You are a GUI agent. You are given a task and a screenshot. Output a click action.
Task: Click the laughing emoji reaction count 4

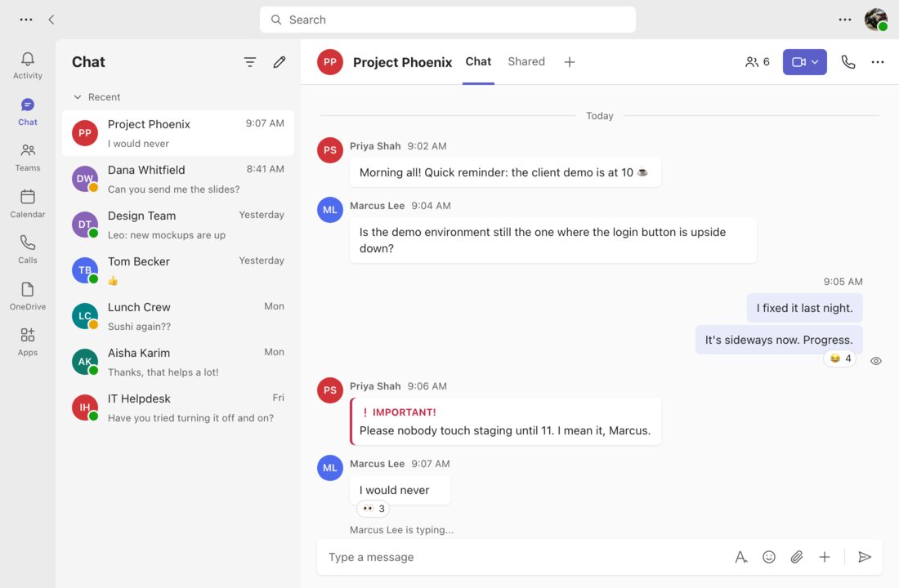coord(840,359)
